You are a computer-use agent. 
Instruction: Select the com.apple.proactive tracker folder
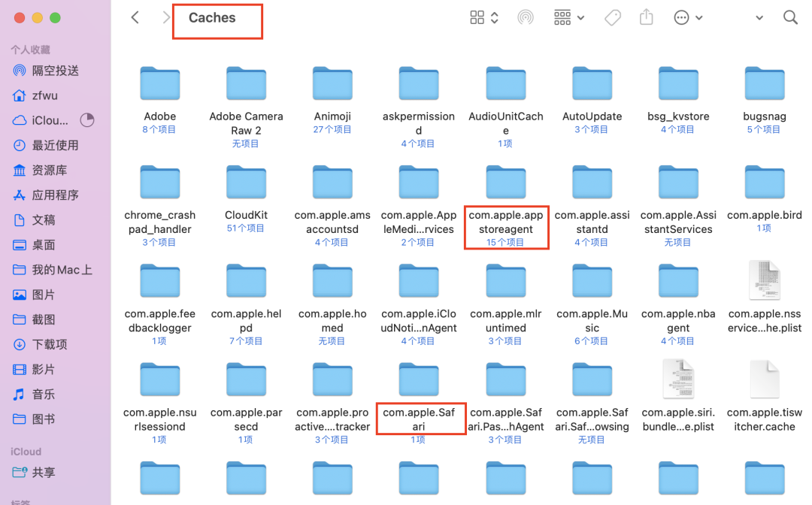pos(332,380)
